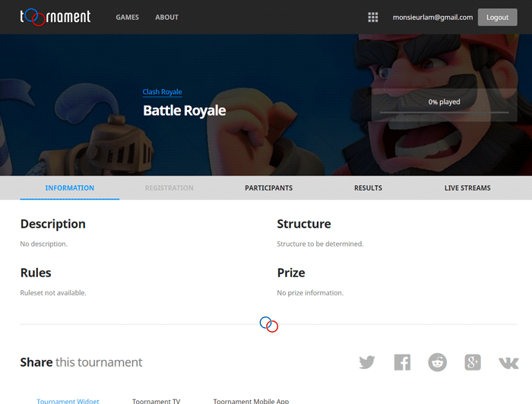Click the monsieurlam@gmail.com account link

point(432,17)
